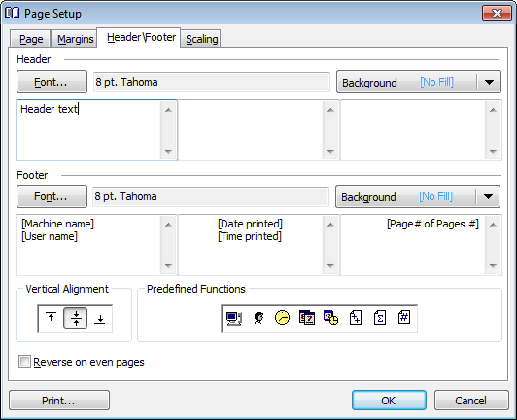
Task: Switch to the Margins tab
Action: click(x=75, y=39)
